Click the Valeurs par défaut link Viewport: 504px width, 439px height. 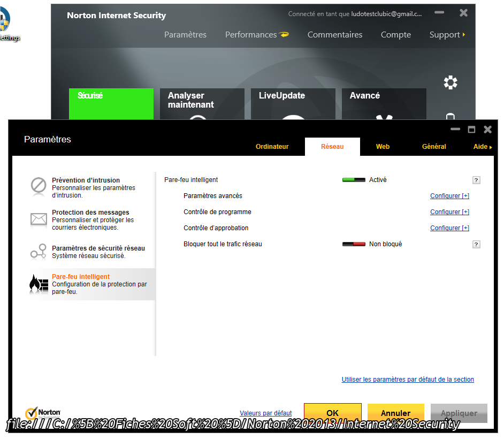(265, 413)
